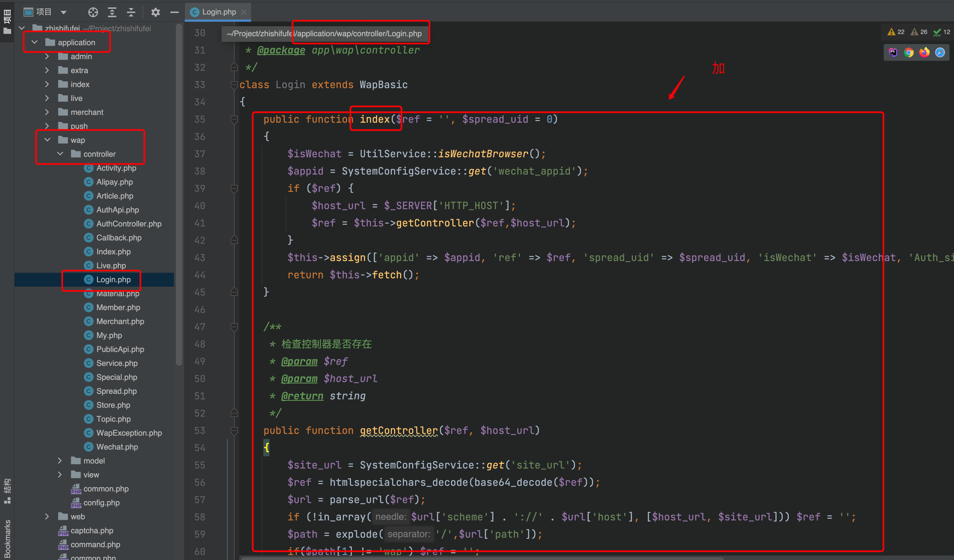Open PublicApi.php file
This screenshot has height=560, width=954.
pyautogui.click(x=114, y=349)
